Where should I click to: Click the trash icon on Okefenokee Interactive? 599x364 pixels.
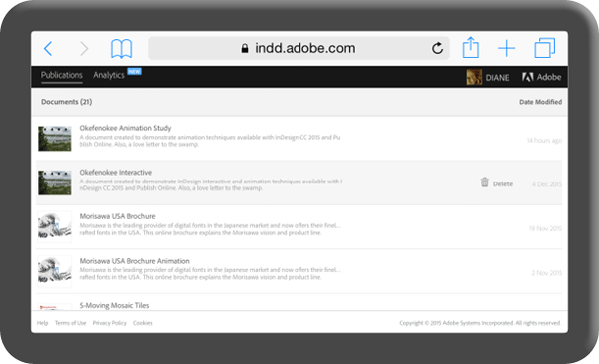point(485,182)
